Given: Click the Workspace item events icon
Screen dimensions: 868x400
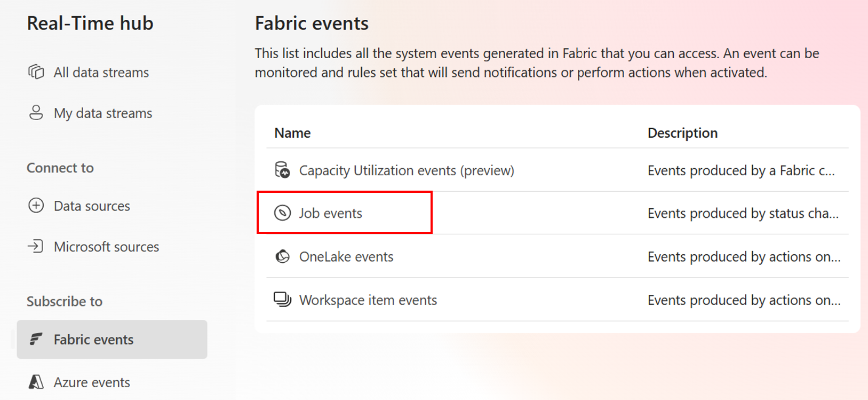Looking at the screenshot, I should [282, 300].
